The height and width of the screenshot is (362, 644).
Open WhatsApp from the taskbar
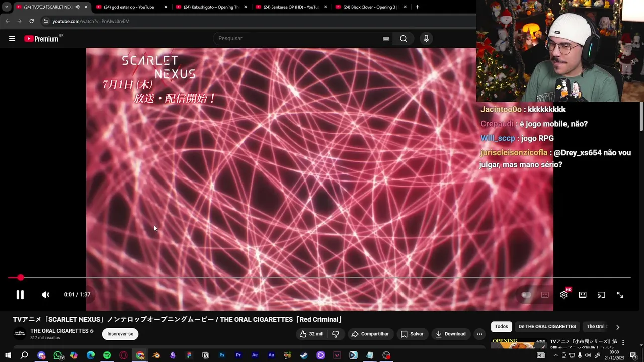tap(58, 355)
